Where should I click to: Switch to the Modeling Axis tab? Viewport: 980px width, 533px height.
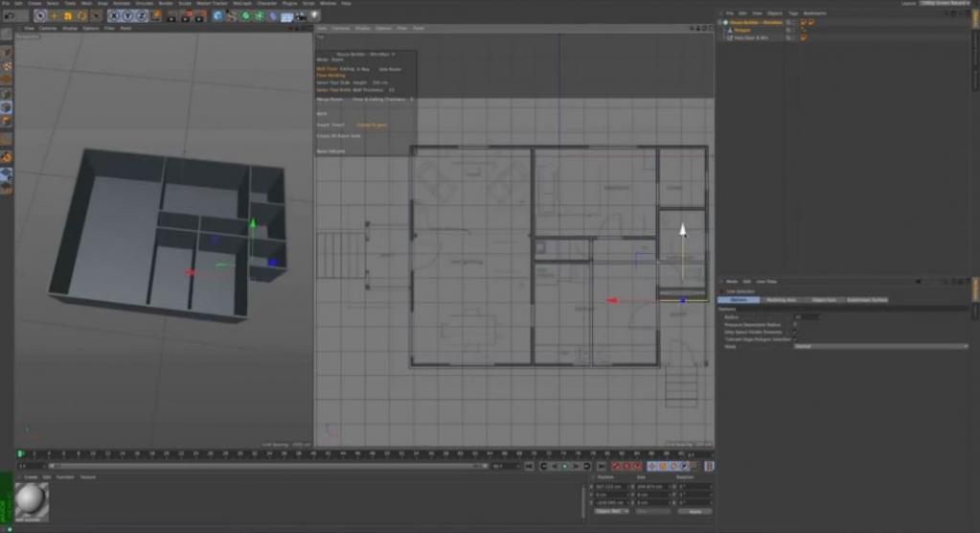tap(780, 300)
